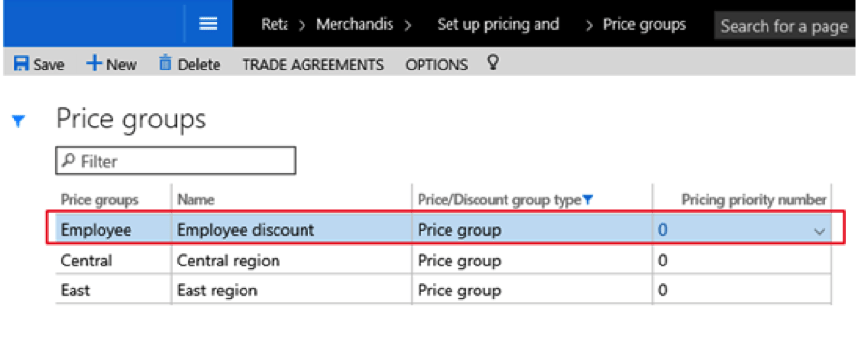Sort by Pricing priority number column header
Image resolution: width=868 pixels, height=362 pixels.
754,200
